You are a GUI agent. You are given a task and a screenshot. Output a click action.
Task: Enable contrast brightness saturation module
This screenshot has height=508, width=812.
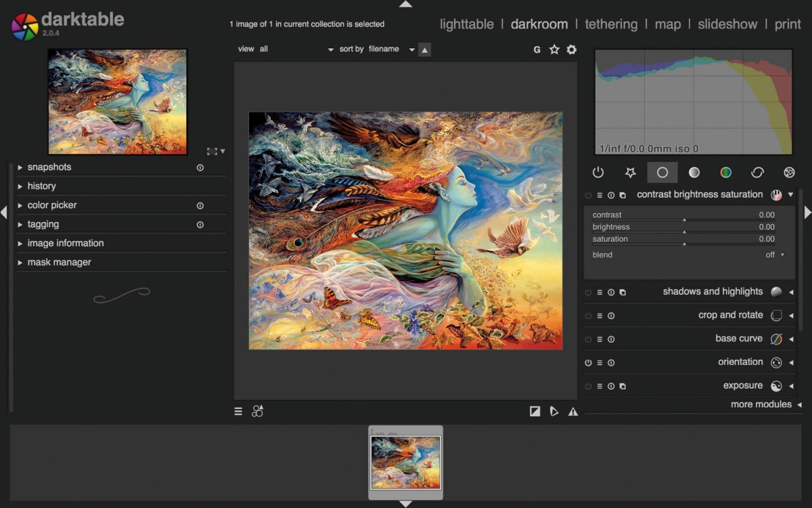click(x=588, y=195)
